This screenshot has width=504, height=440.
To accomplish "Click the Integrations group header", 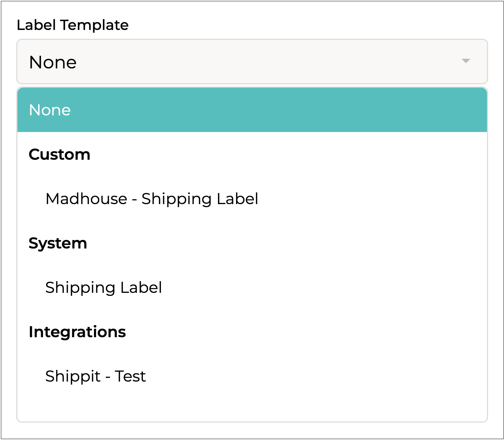I will [77, 332].
